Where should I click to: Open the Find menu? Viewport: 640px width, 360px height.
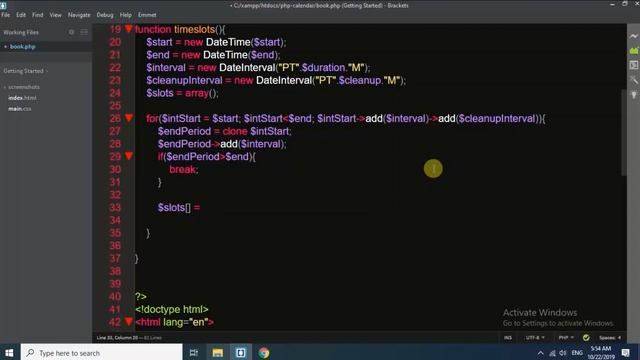coord(38,15)
